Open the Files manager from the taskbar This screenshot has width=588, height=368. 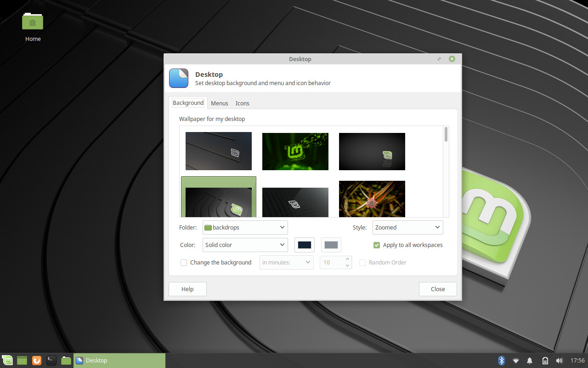66,360
